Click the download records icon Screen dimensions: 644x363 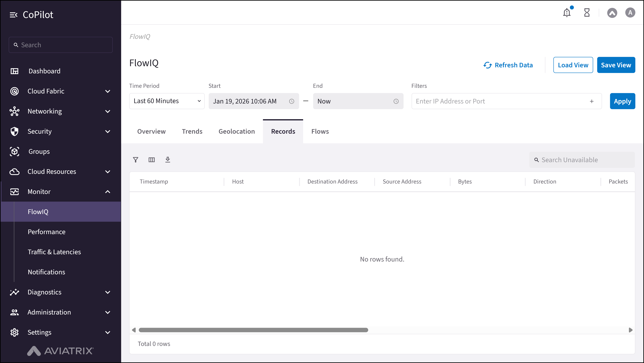click(167, 160)
